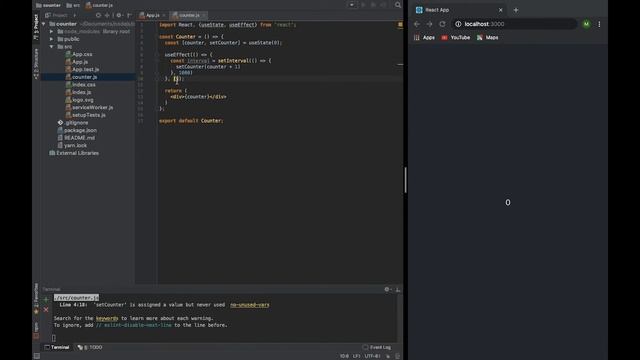Expand the node_modules folder

(x=51, y=31)
